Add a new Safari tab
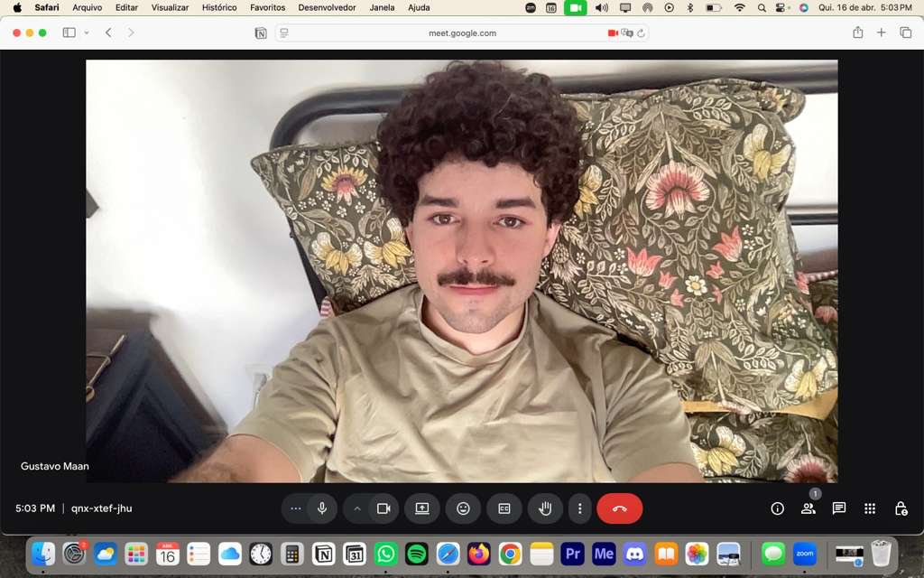 [x=881, y=33]
